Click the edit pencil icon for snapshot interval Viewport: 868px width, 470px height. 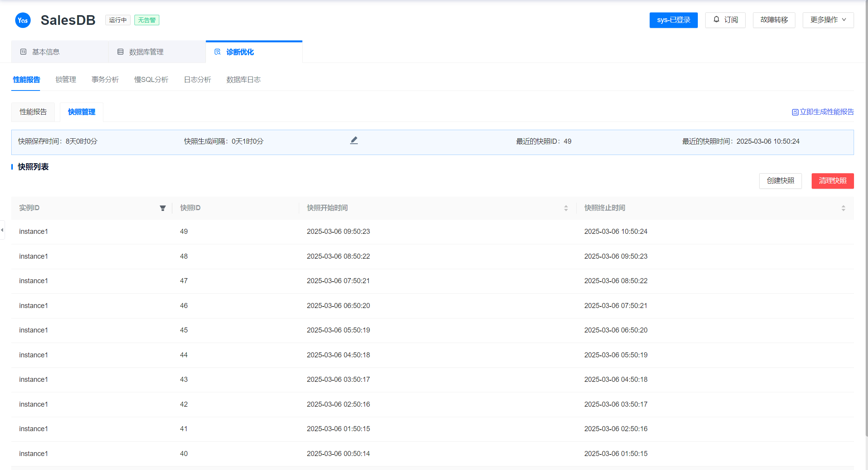click(354, 141)
